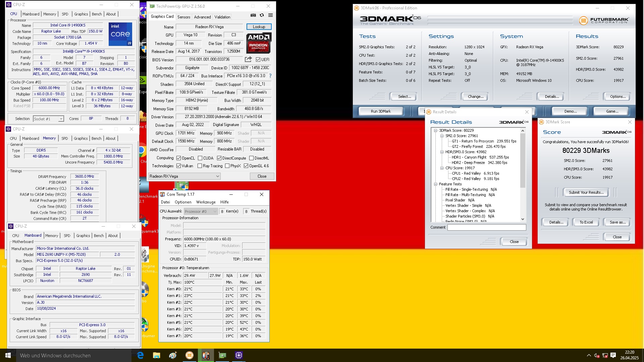644x362 pixels.
Task: Open the Werkzeuge menu in Core Temp
Action: (206, 202)
